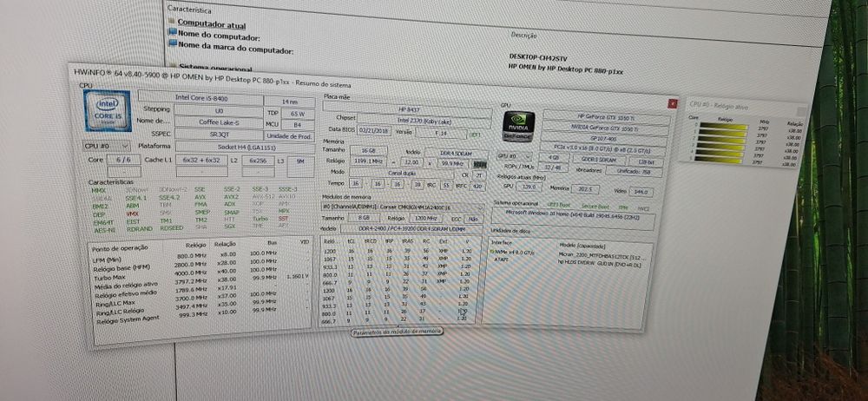
Task: Click the 16 GB memory size field
Action: [x=369, y=151]
